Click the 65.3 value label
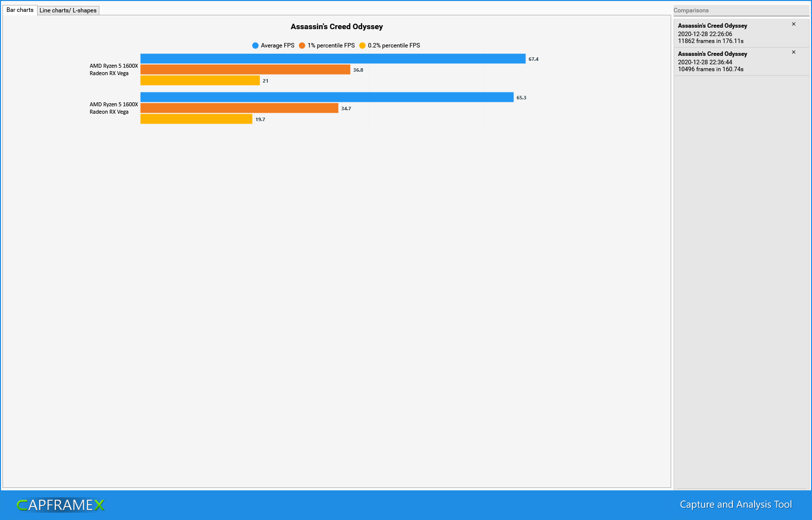The width and height of the screenshot is (812, 520). 521,98
